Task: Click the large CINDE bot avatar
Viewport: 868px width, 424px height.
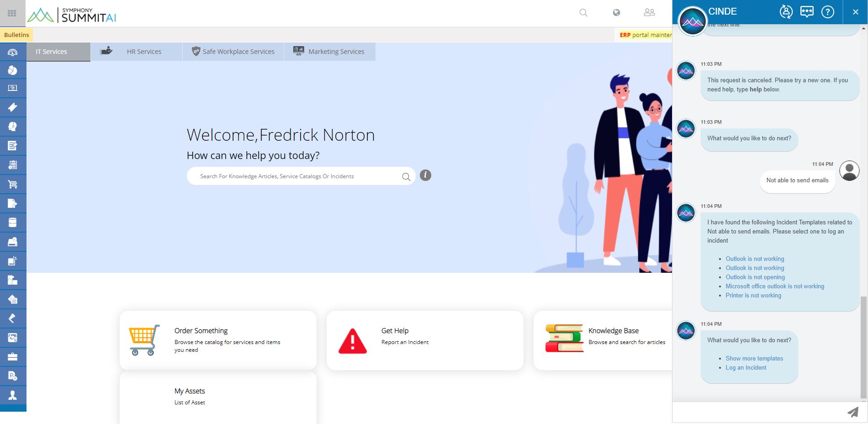Action: [x=693, y=21]
